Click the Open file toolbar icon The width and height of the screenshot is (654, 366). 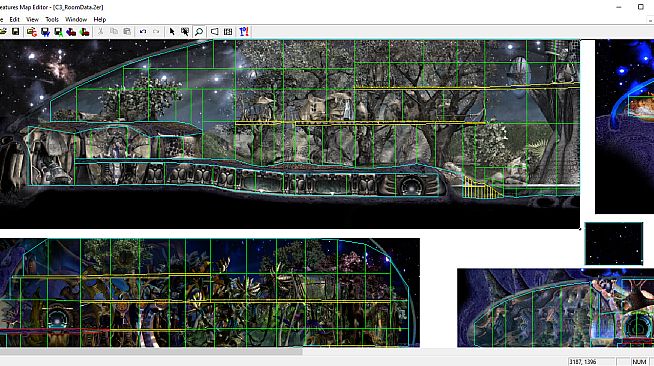click(3, 32)
